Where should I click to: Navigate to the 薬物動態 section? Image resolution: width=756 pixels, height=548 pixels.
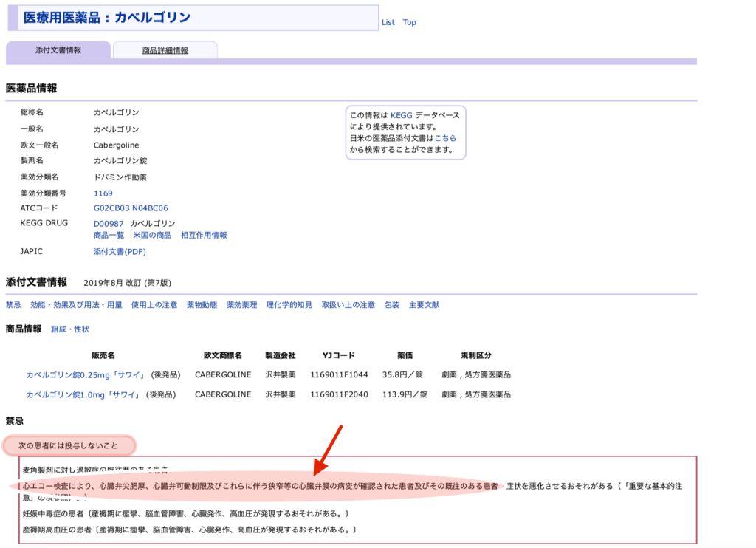tap(202, 305)
